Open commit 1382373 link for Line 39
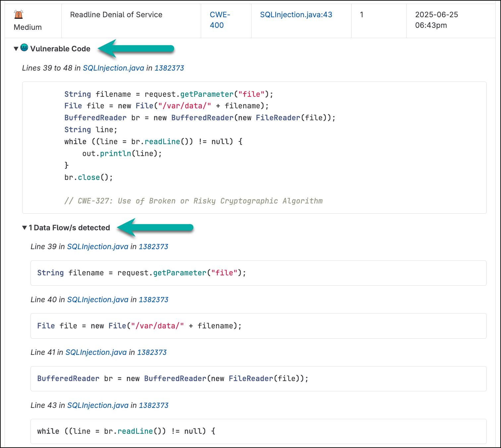This screenshot has width=501, height=448. pos(153,247)
